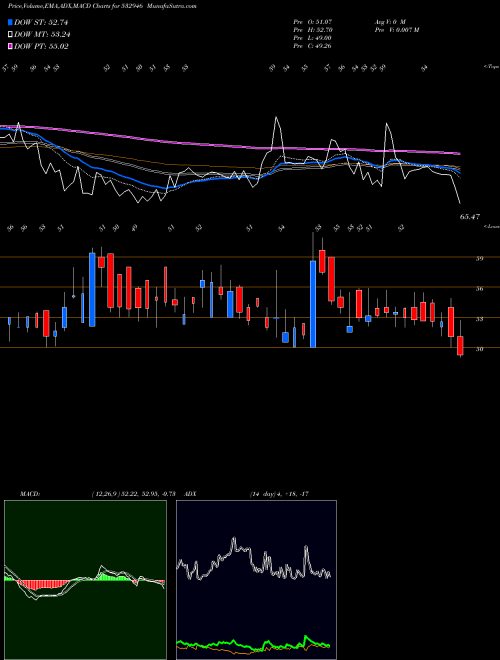The height and width of the screenshot is (660, 500).
Task: Click the '<Lows' marker label
Action: tap(491, 226)
